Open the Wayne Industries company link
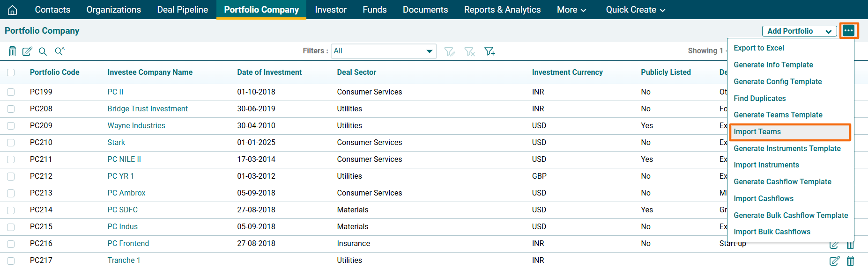This screenshot has width=868, height=268. (136, 126)
